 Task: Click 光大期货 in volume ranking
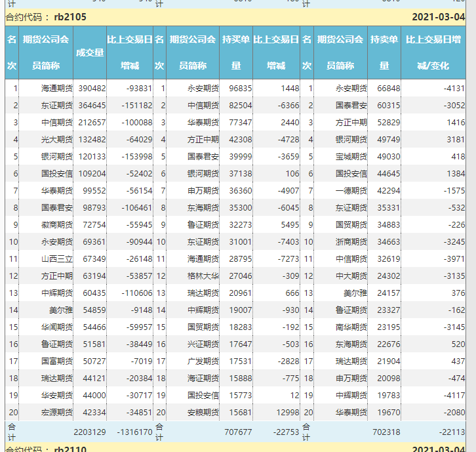pyautogui.click(x=57, y=140)
